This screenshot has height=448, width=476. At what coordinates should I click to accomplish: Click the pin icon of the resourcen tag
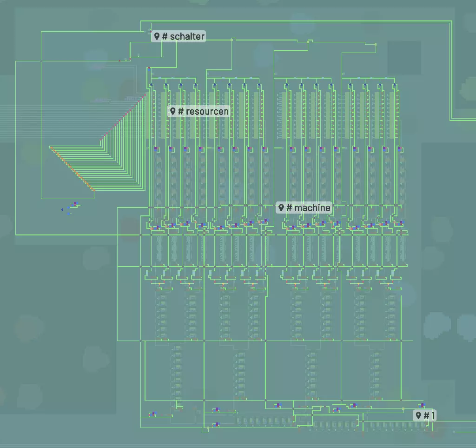coord(172,111)
